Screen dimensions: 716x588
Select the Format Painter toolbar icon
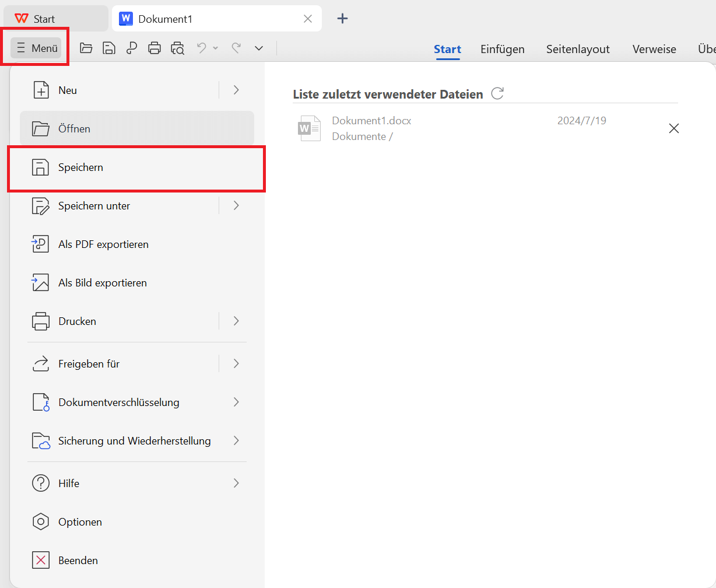pos(131,48)
